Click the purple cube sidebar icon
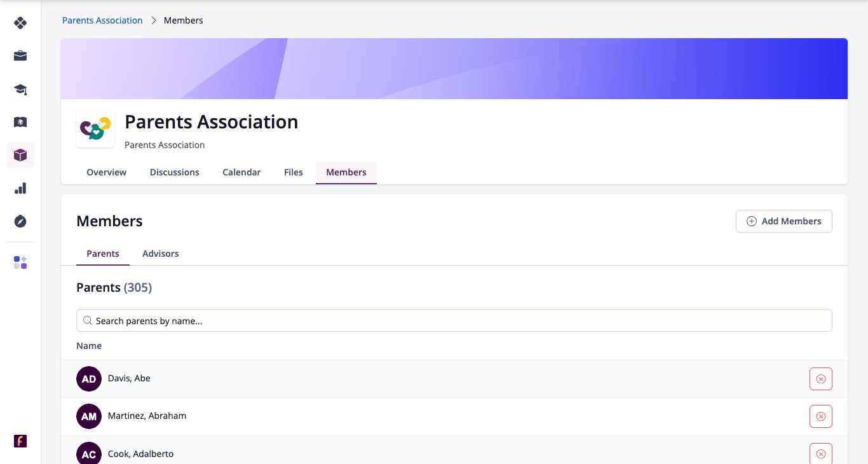This screenshot has height=464, width=868. point(20,155)
